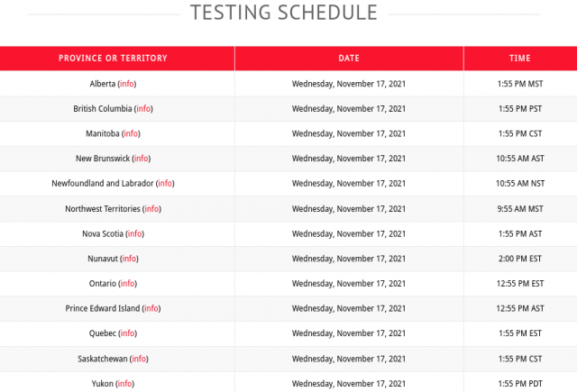
Task: Open the Nova Scotia info link
Action: 135,234
